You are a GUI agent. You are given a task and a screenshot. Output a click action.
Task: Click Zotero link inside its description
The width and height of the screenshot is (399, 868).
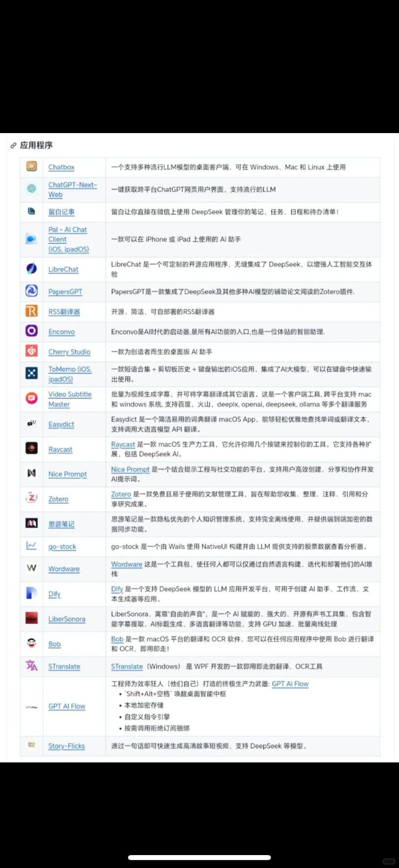[121, 494]
